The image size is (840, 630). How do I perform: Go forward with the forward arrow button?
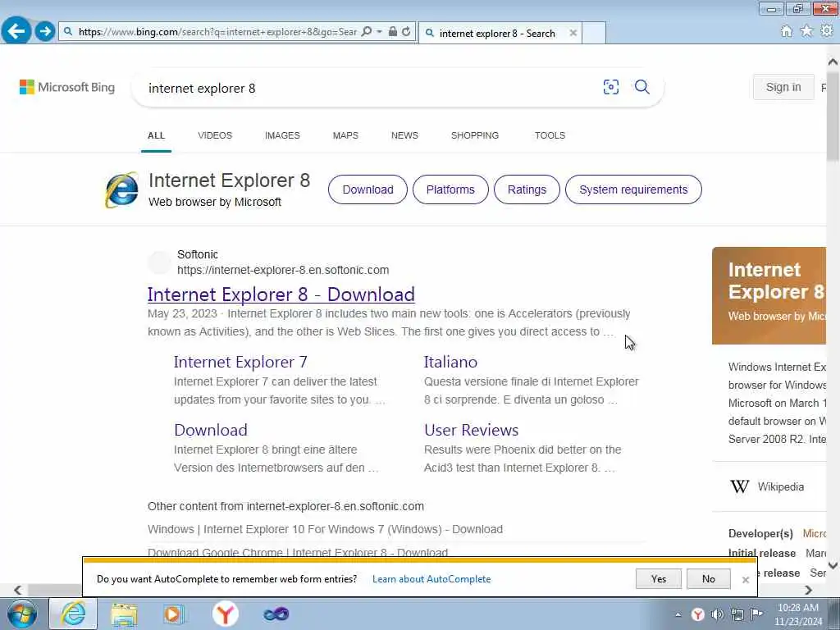pos(45,31)
